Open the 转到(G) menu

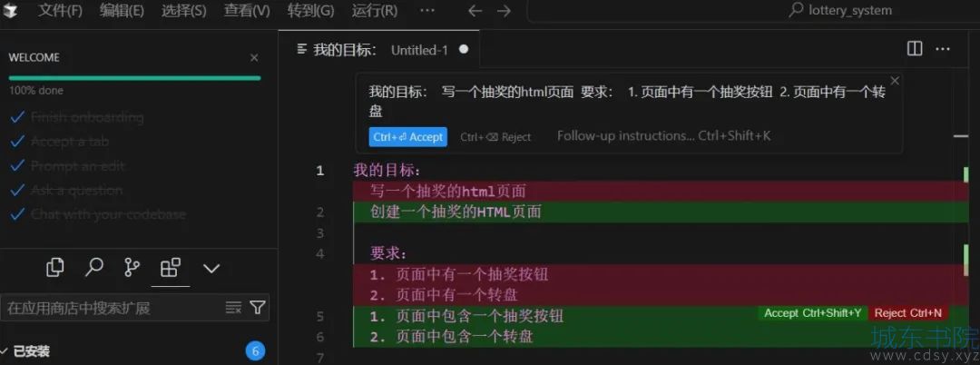[x=310, y=11]
